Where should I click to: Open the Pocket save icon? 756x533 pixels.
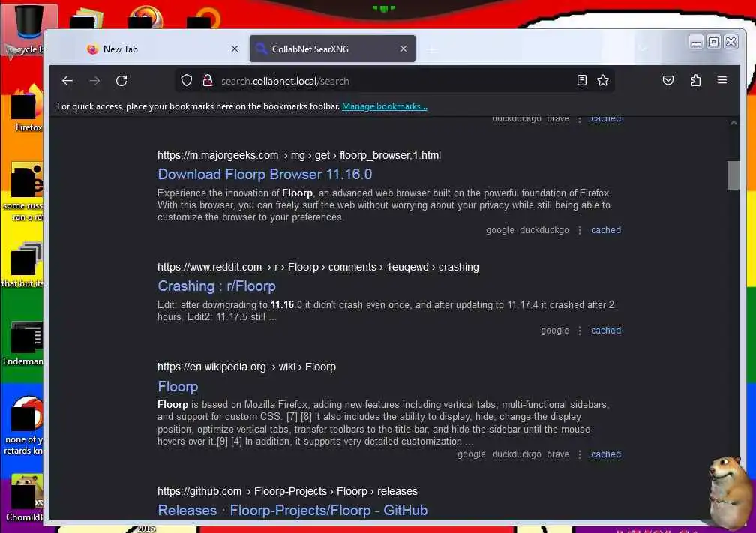(667, 80)
